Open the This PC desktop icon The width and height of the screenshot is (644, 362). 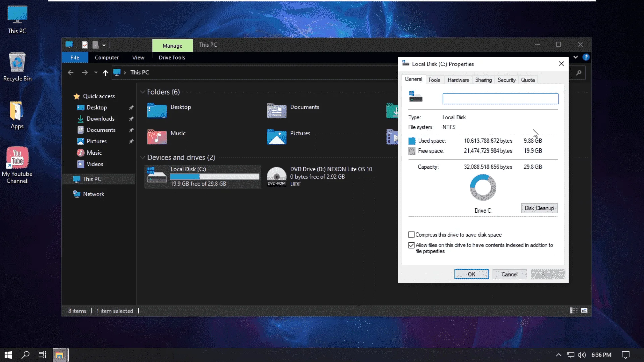[17, 20]
